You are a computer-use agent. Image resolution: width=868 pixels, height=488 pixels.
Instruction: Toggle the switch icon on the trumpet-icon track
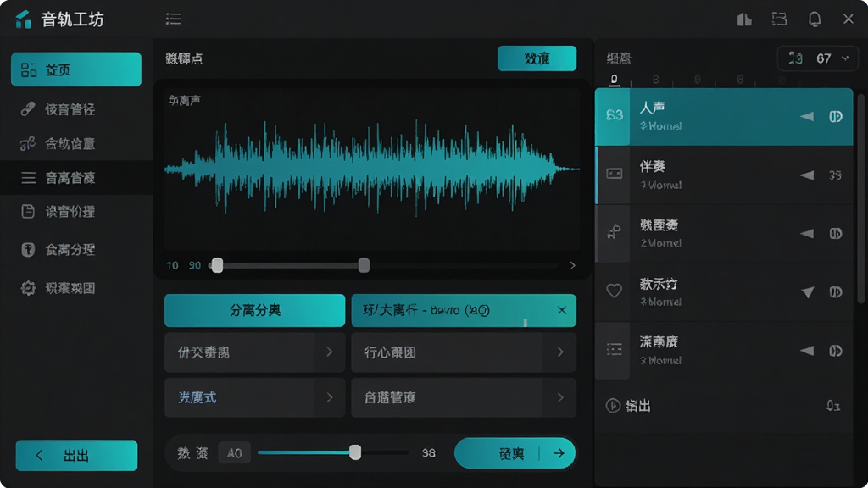pyautogui.click(x=835, y=234)
